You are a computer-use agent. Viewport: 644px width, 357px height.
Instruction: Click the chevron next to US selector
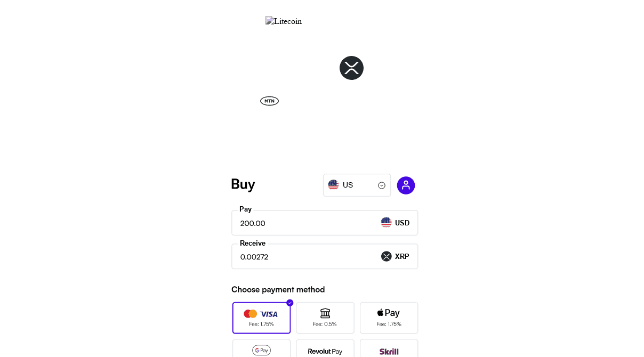(382, 185)
